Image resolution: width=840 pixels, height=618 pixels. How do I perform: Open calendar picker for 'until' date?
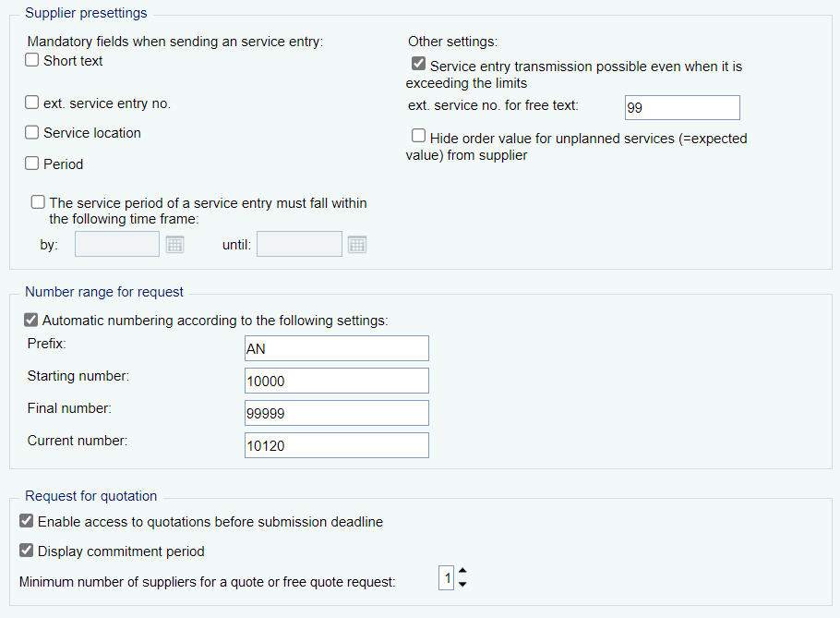pyautogui.click(x=357, y=245)
